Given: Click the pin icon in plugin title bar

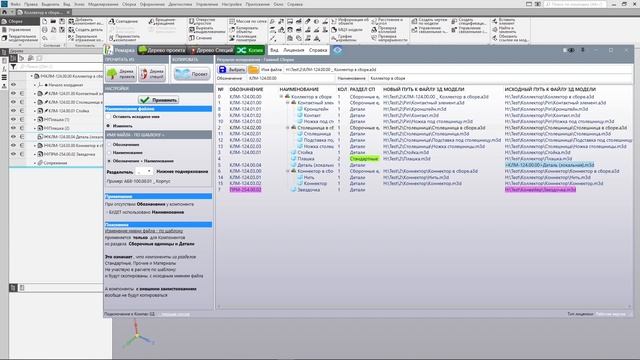Looking at the screenshot, I should (583, 50).
